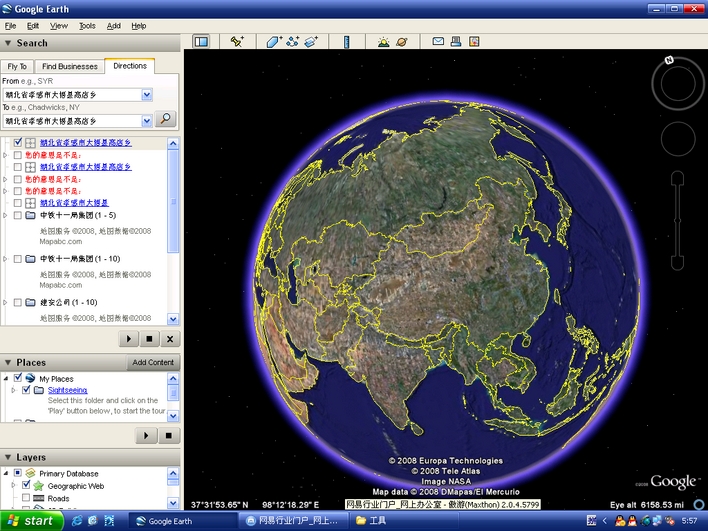Screen dimensions: 708x531
Task: Toggle the Sightseeing folder checkbox
Action: [x=26, y=389]
